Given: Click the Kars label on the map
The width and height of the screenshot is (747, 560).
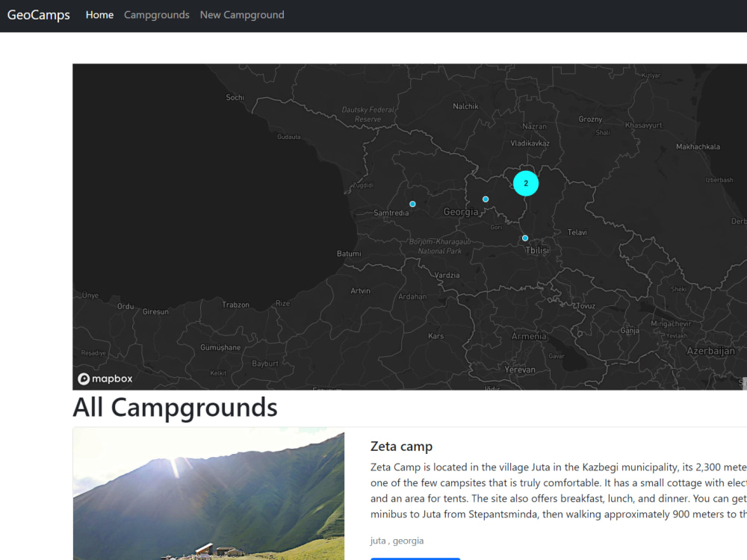Looking at the screenshot, I should [436, 336].
